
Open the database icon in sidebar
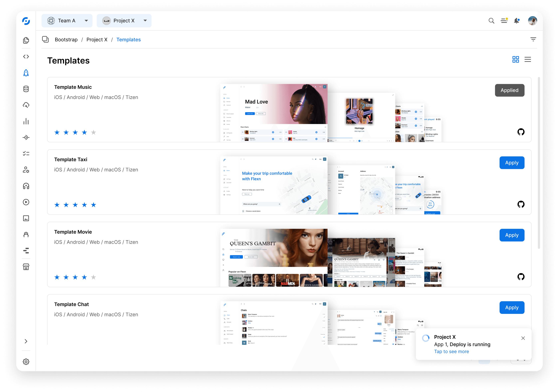[26, 89]
